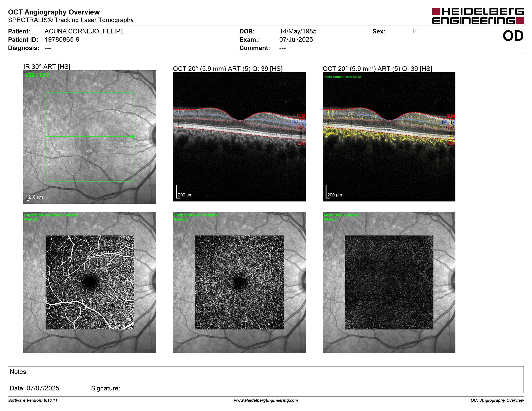Open the Deep Vascular Complex angiogram
Viewport: 532px width, 411px height.
click(239, 282)
